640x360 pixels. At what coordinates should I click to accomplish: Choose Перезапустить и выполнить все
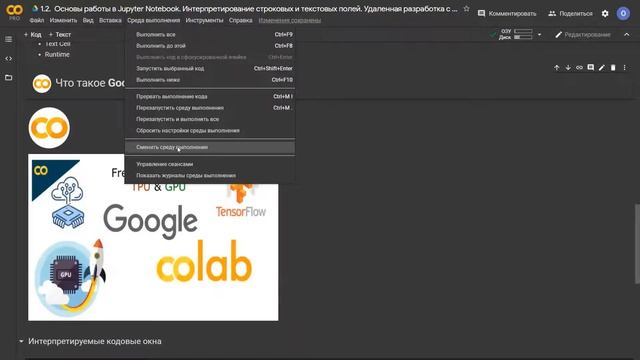(210, 119)
